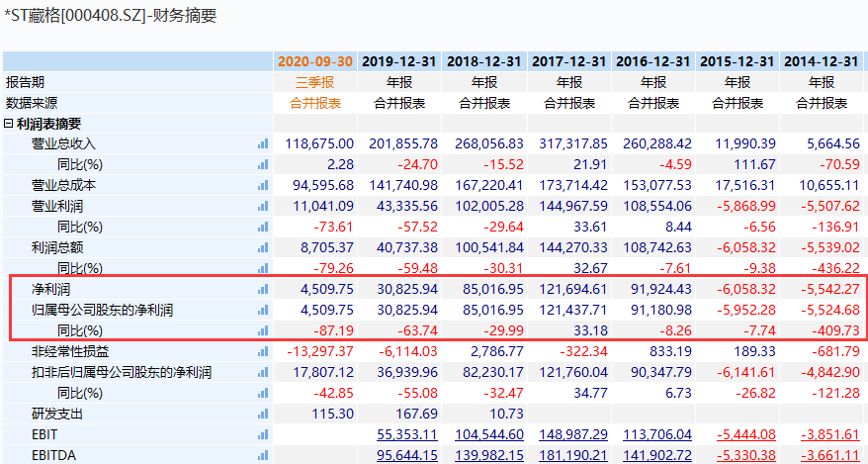
Task: Select the 数据来源 row label
Action: click(x=32, y=103)
